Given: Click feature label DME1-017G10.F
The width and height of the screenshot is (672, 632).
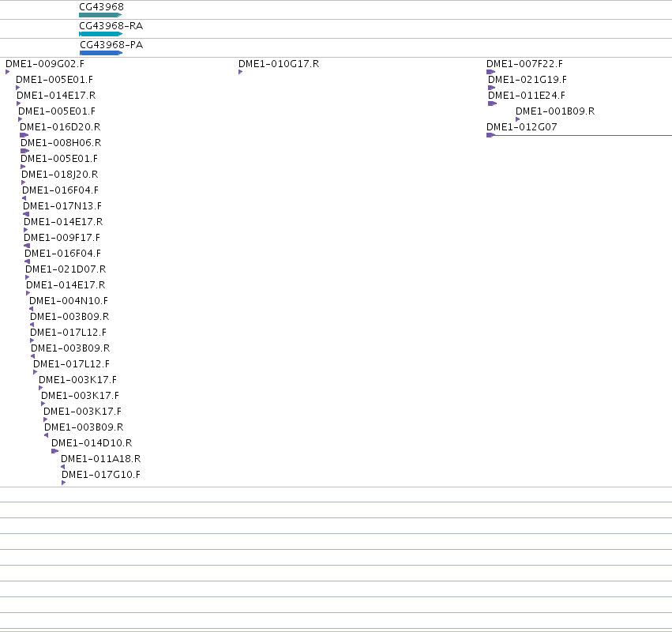Looking at the screenshot, I should coord(101,475).
